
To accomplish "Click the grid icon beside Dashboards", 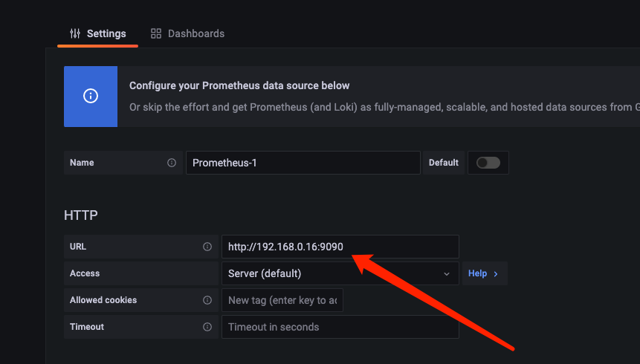I will pyautogui.click(x=156, y=34).
